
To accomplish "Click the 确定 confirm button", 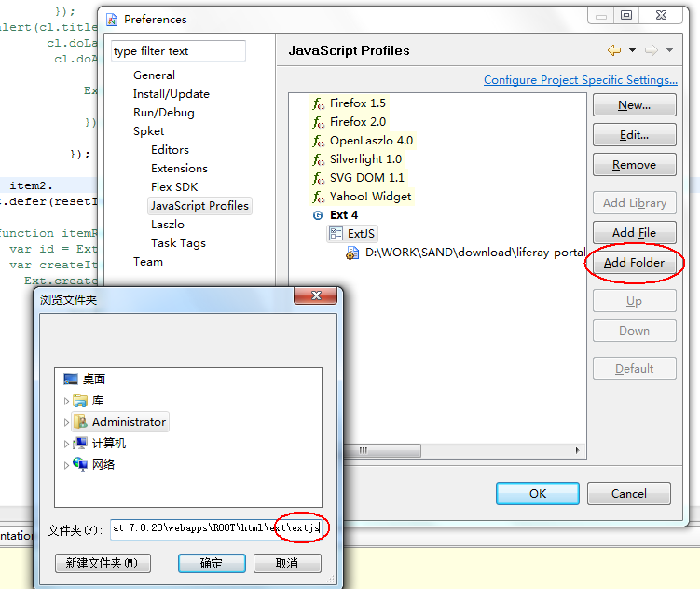I will coord(212,563).
